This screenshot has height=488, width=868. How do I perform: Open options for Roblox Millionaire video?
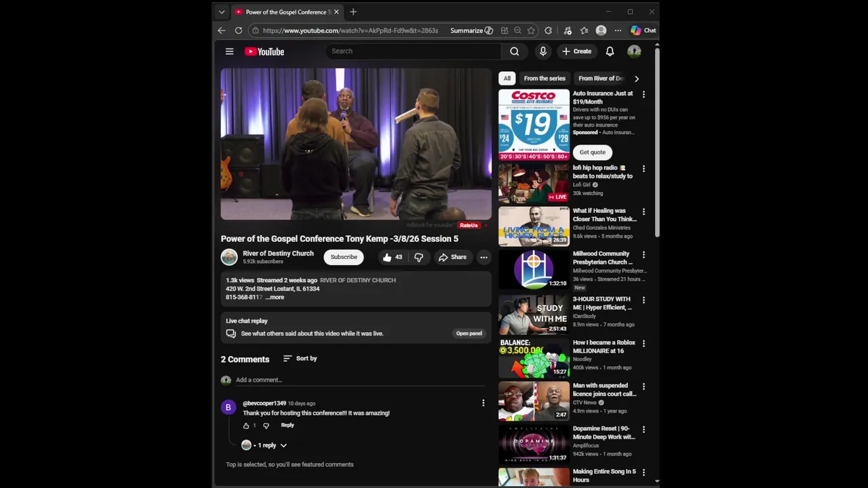pyautogui.click(x=644, y=344)
